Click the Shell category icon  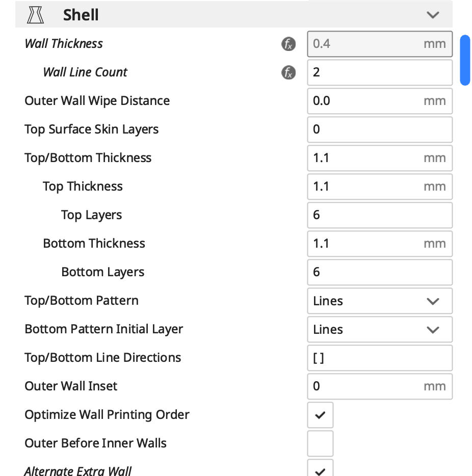(36, 15)
